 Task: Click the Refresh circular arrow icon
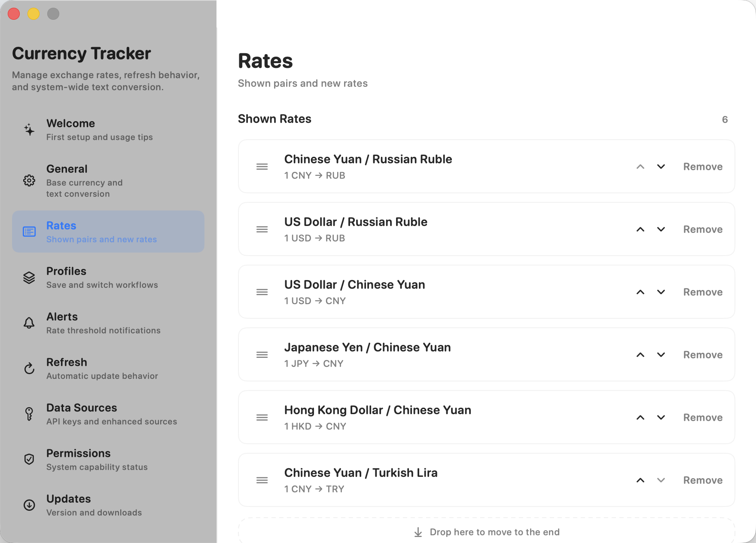pyautogui.click(x=29, y=369)
